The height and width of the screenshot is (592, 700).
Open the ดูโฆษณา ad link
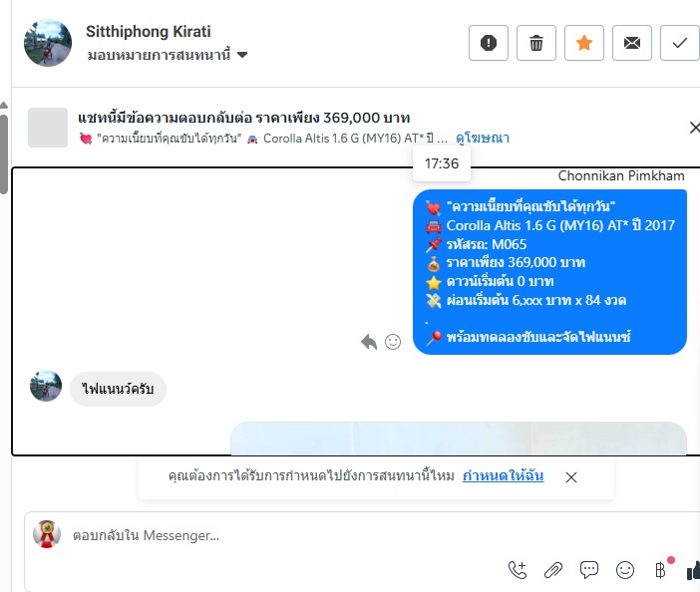(483, 139)
